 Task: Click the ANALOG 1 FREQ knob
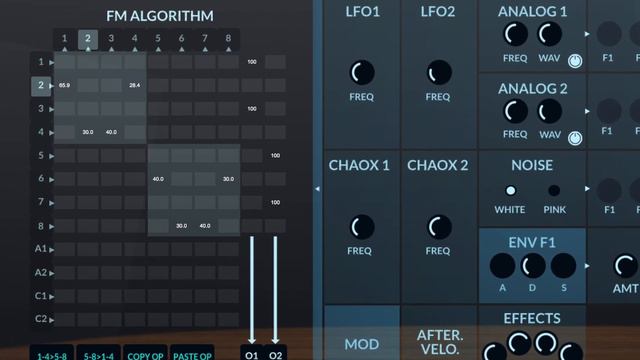(515, 34)
